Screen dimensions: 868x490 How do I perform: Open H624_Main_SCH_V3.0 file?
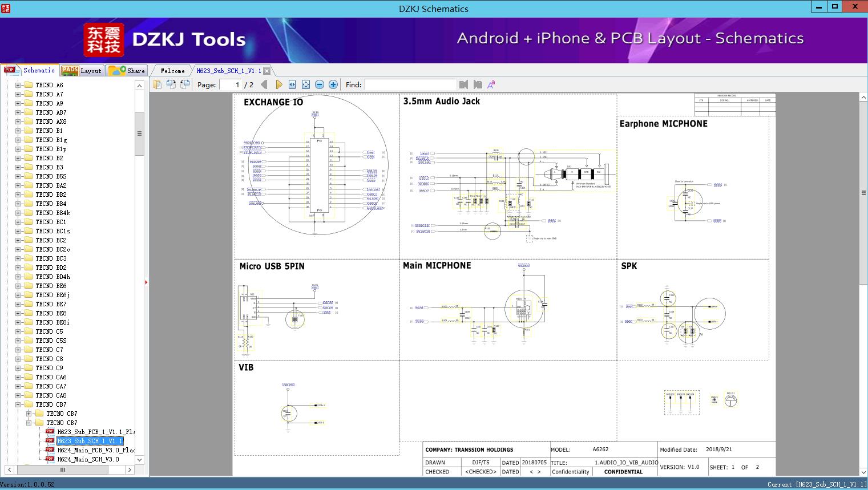[88, 459]
